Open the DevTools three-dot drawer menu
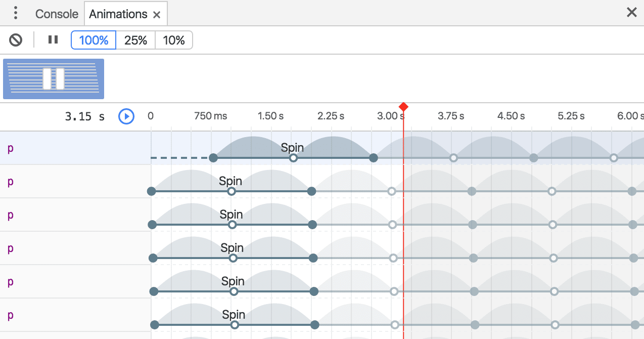The width and height of the screenshot is (644, 339). click(16, 13)
